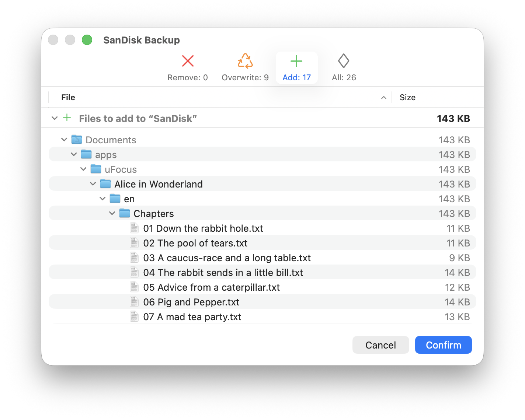This screenshot has height=420, width=525.
Task: Click the Chapters folder icon
Action: tap(125, 213)
